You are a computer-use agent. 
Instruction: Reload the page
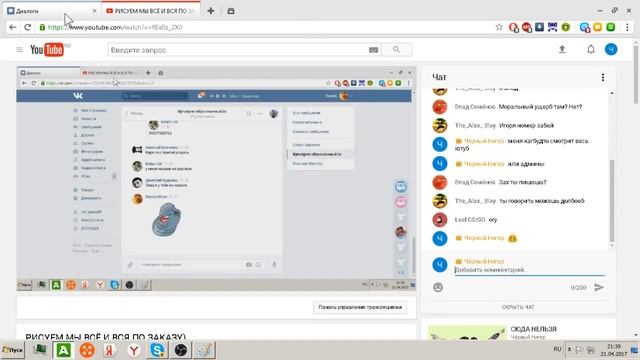[27, 27]
